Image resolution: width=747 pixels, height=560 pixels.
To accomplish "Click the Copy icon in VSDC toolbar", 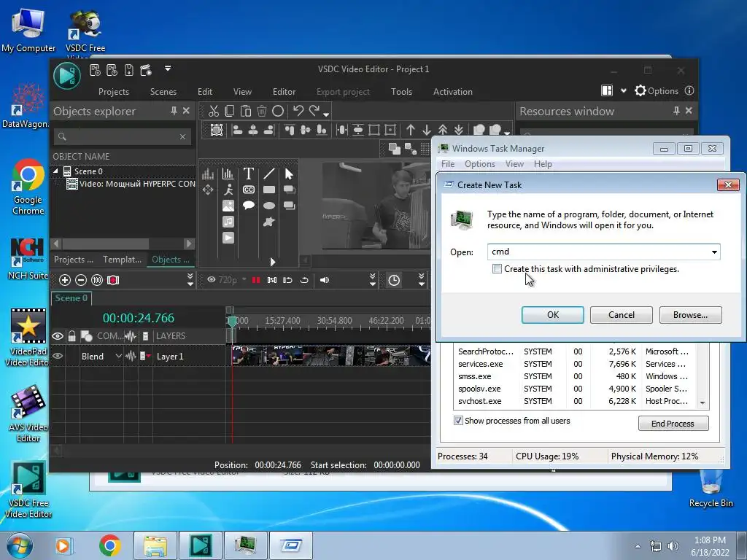I will coord(230,112).
